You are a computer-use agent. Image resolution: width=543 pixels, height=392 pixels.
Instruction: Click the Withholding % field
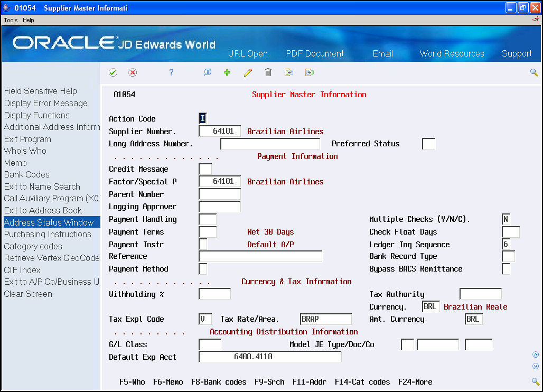click(214, 294)
